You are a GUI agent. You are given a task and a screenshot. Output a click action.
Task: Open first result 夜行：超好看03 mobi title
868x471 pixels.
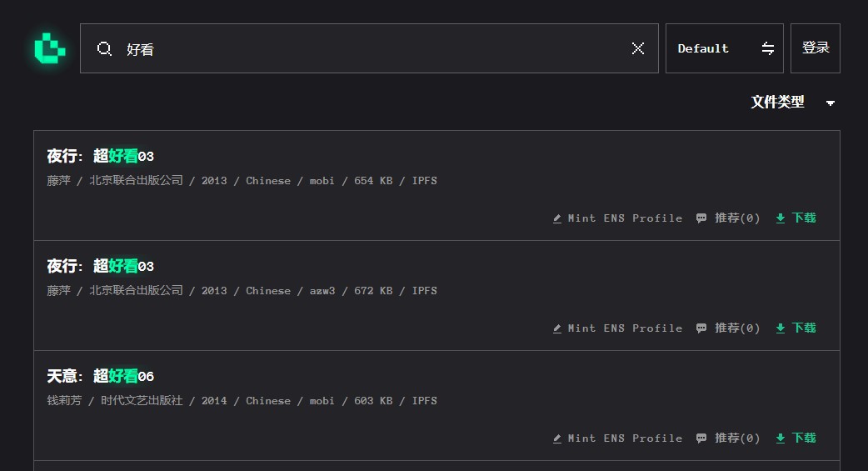point(101,156)
